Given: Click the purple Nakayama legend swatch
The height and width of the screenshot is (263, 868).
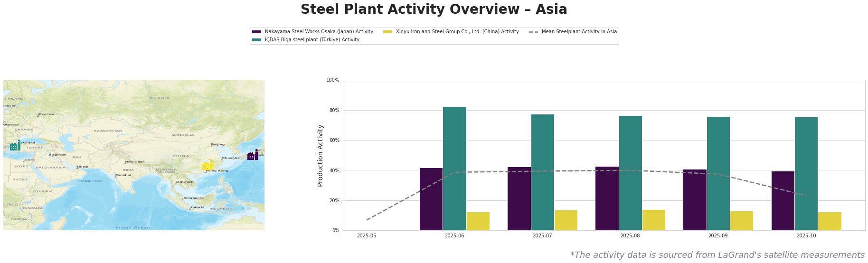Looking at the screenshot, I should [x=256, y=32].
